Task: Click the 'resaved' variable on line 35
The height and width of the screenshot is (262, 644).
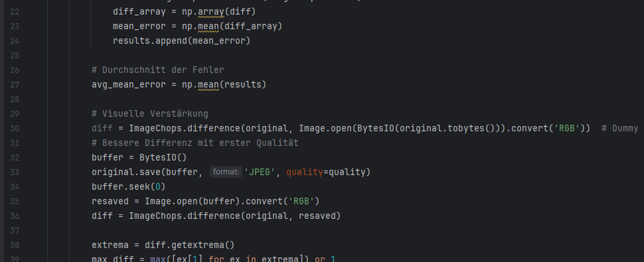Action: click(110, 202)
